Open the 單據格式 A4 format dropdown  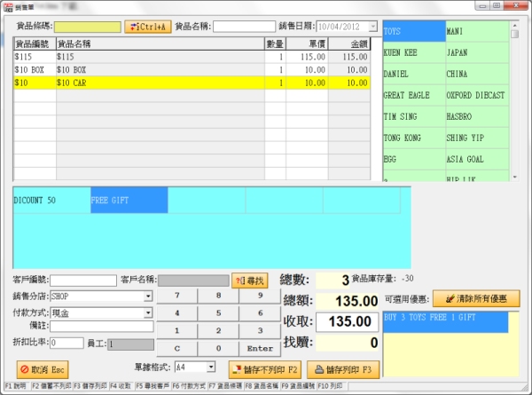click(211, 367)
